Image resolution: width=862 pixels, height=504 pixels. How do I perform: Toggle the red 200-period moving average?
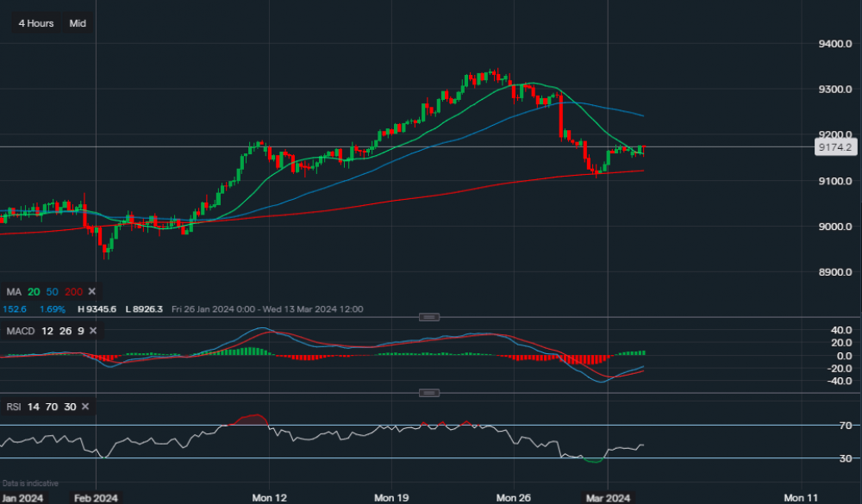[72, 291]
